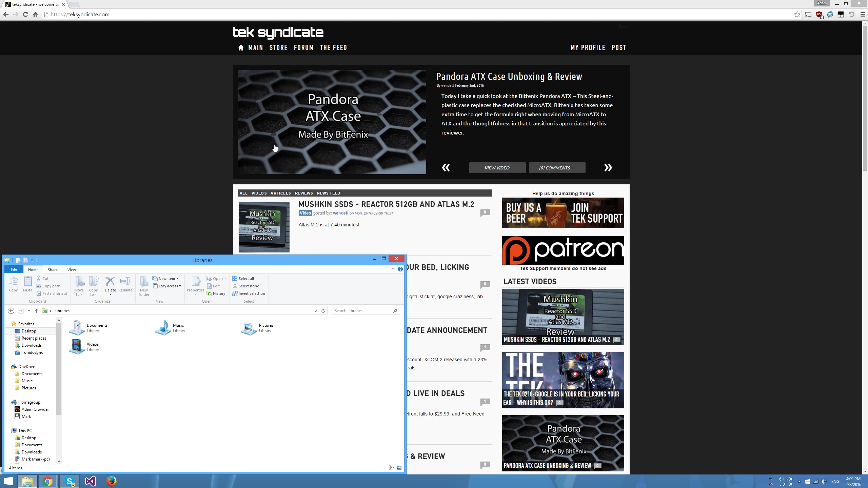Open Explorer help question mark icon

click(400, 269)
